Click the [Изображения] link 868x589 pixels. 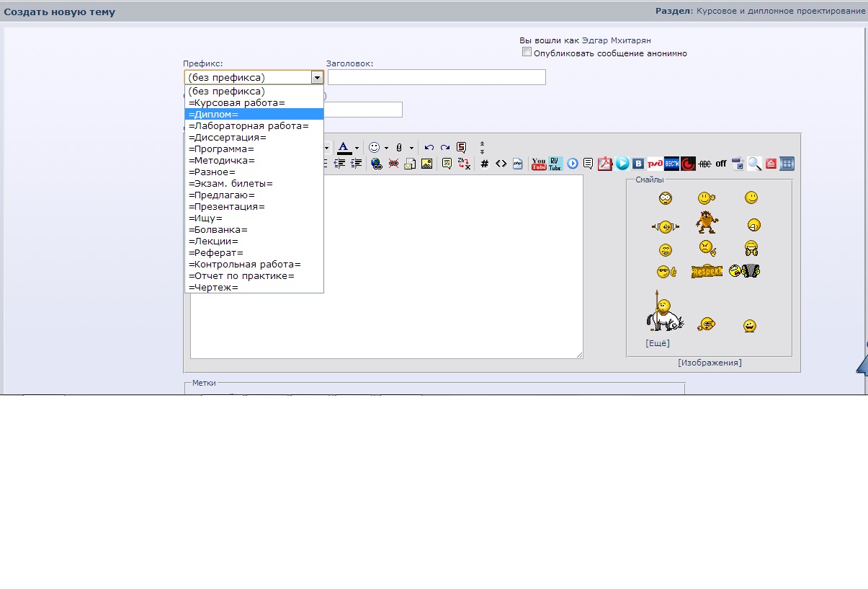(x=710, y=363)
